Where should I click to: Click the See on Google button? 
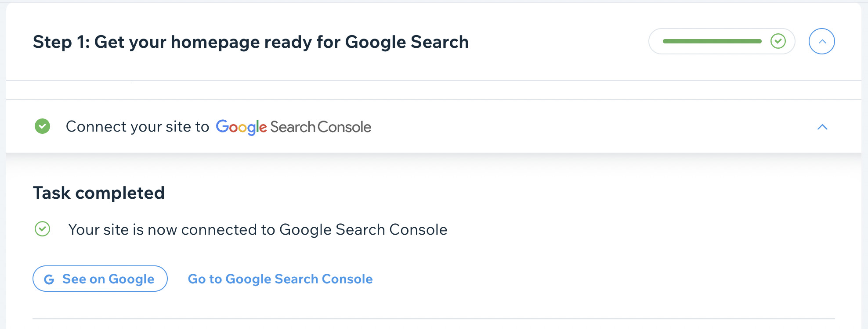[x=100, y=279]
